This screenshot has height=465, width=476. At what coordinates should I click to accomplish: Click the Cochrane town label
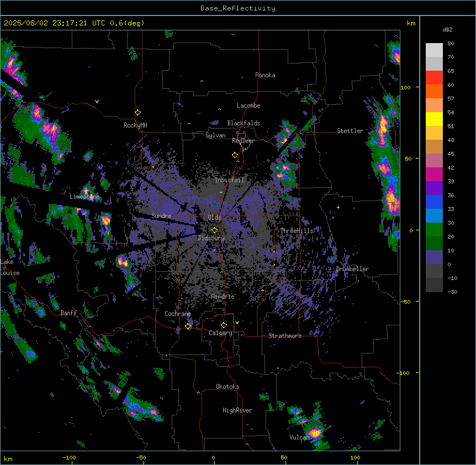click(x=178, y=314)
